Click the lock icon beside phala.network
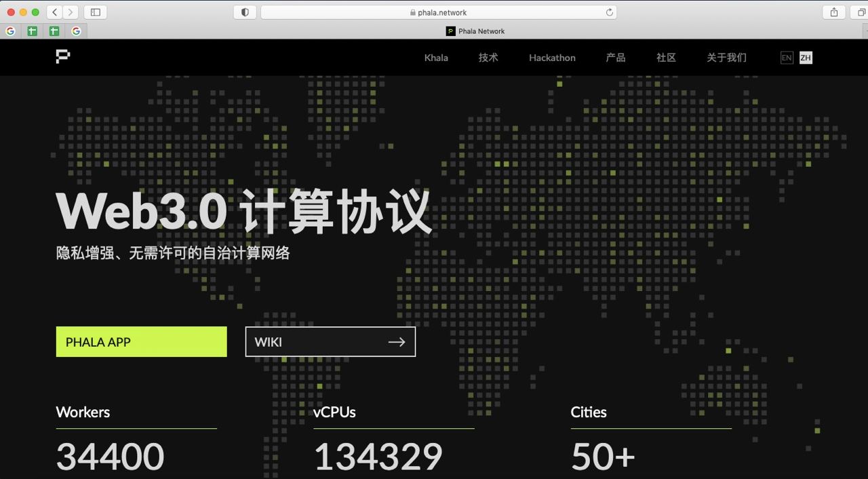The width and height of the screenshot is (868, 479). click(413, 12)
